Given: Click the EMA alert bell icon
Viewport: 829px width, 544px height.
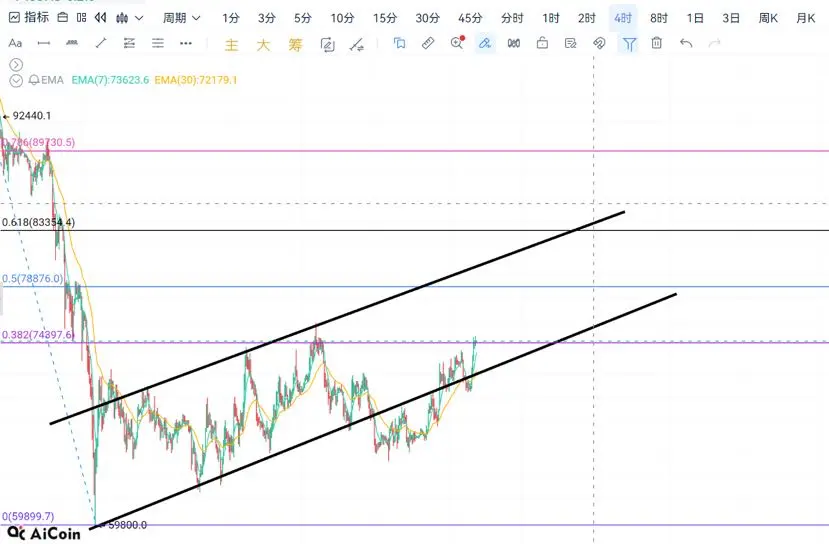Looking at the screenshot, I should [34, 80].
